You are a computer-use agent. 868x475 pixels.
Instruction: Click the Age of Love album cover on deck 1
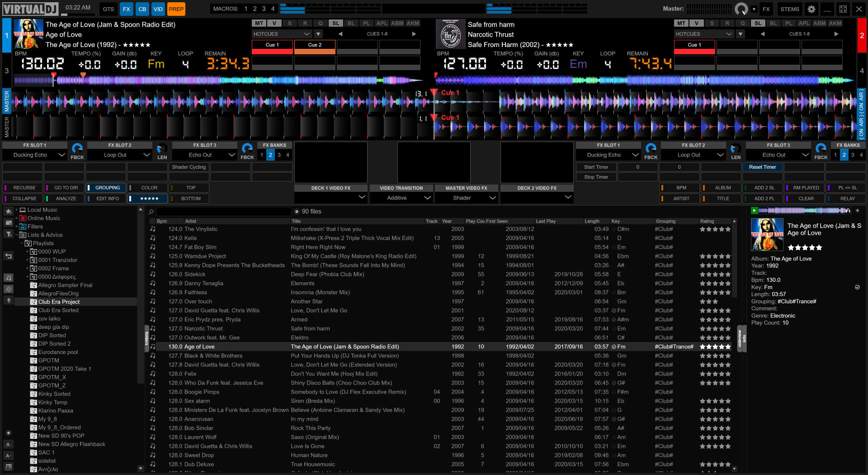28,34
